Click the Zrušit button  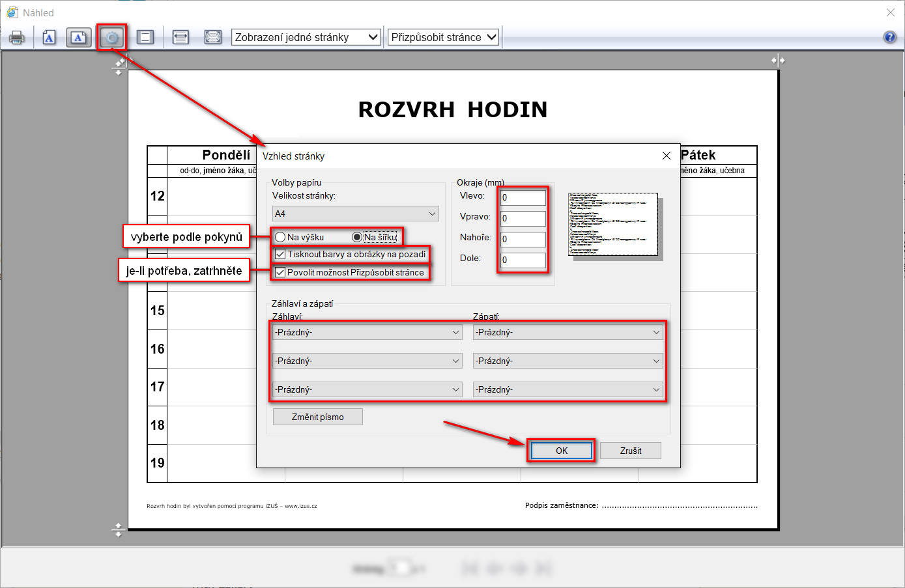click(630, 451)
